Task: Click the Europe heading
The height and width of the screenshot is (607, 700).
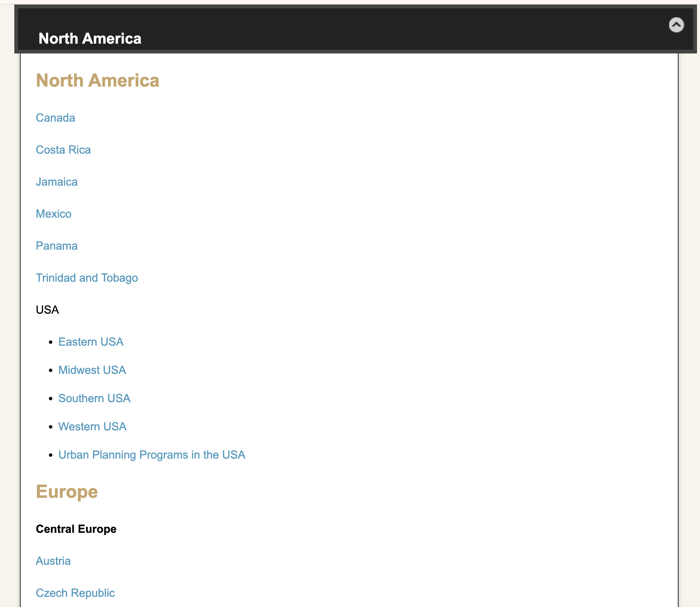Action: (x=67, y=491)
